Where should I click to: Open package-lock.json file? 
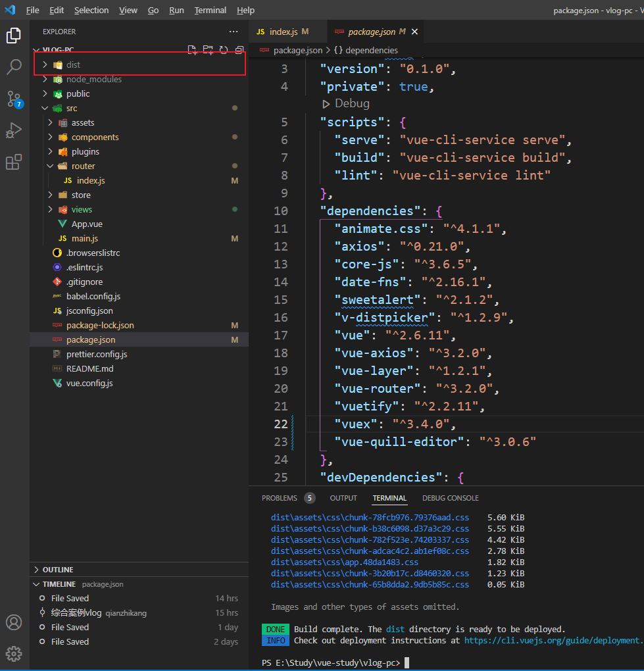(139, 326)
